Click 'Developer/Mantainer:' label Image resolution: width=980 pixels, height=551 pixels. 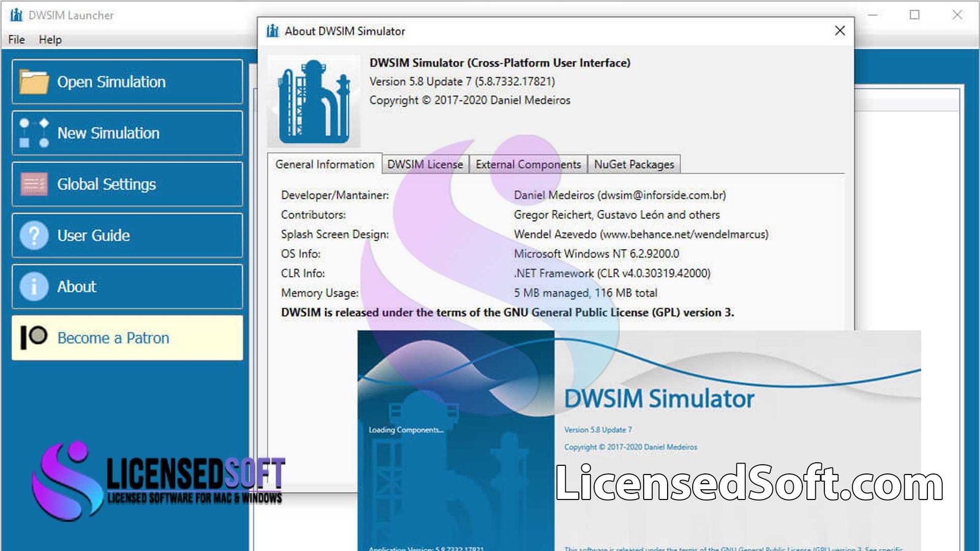coord(335,195)
